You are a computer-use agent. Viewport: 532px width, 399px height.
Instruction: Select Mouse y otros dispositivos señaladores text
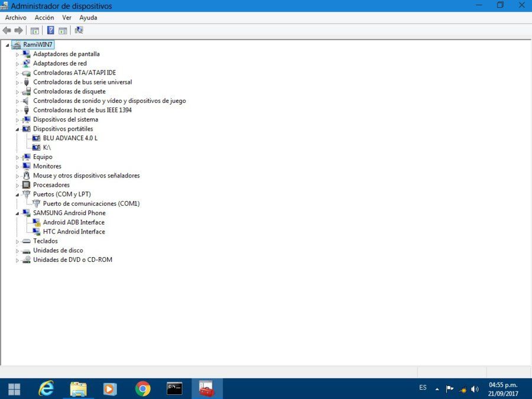click(86, 176)
